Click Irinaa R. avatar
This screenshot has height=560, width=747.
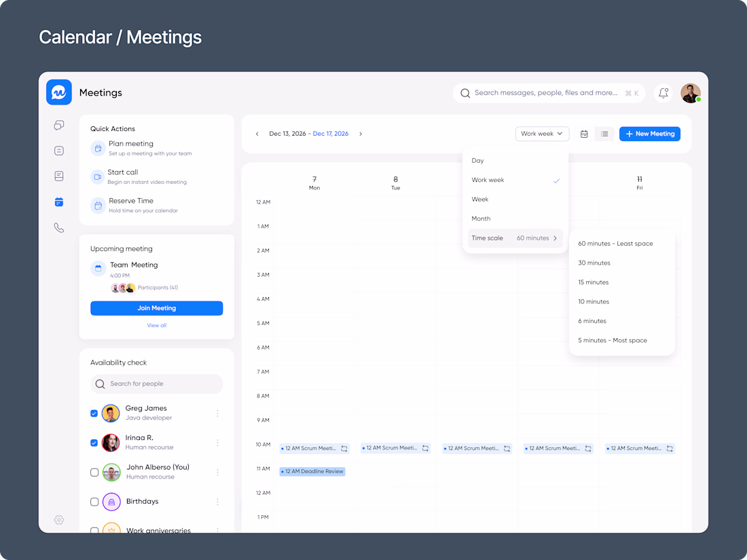tap(111, 443)
